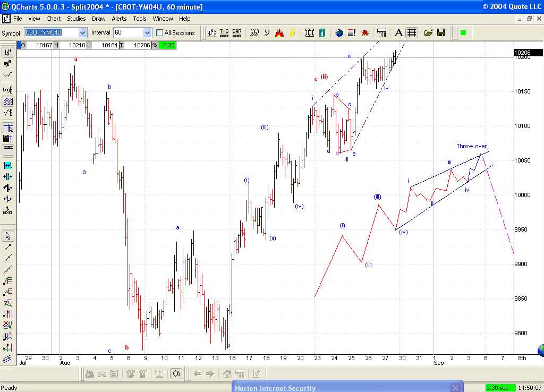544x392 pixels.
Task: Click the Sort button in the bottom toolbar
Action: (x=159, y=373)
